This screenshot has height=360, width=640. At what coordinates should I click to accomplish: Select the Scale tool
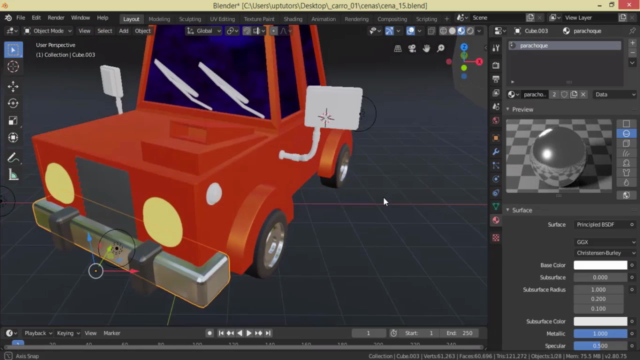point(13,120)
